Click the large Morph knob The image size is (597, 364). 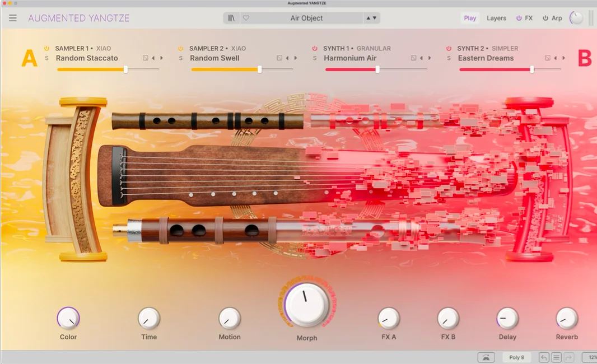pos(307,304)
